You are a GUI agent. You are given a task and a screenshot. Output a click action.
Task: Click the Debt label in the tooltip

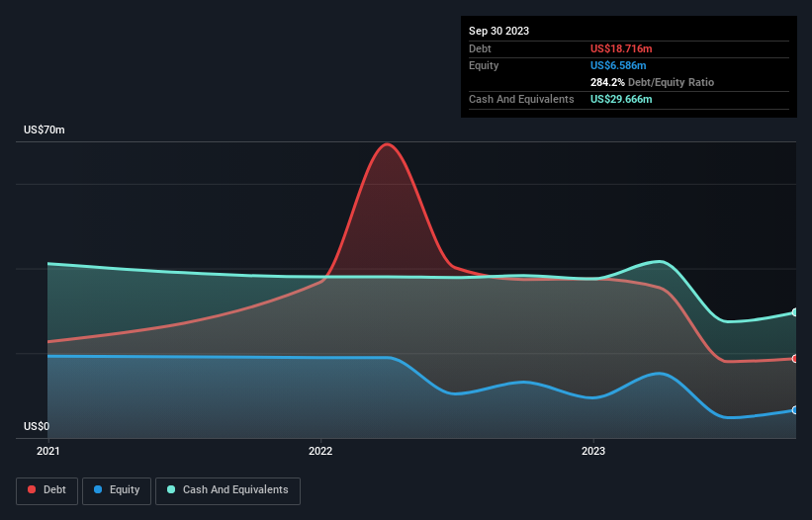480,48
